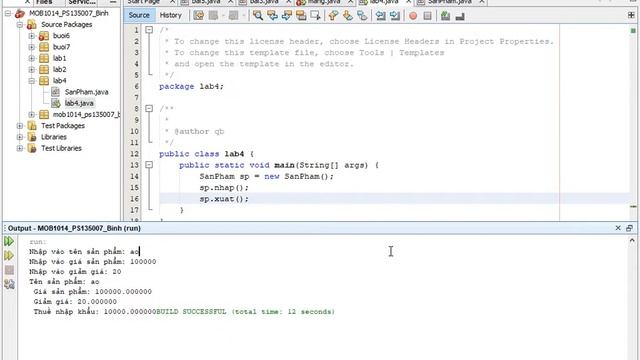Re-run the program in Output window
Image resolution: width=640 pixels, height=360 pixels.
9,241
